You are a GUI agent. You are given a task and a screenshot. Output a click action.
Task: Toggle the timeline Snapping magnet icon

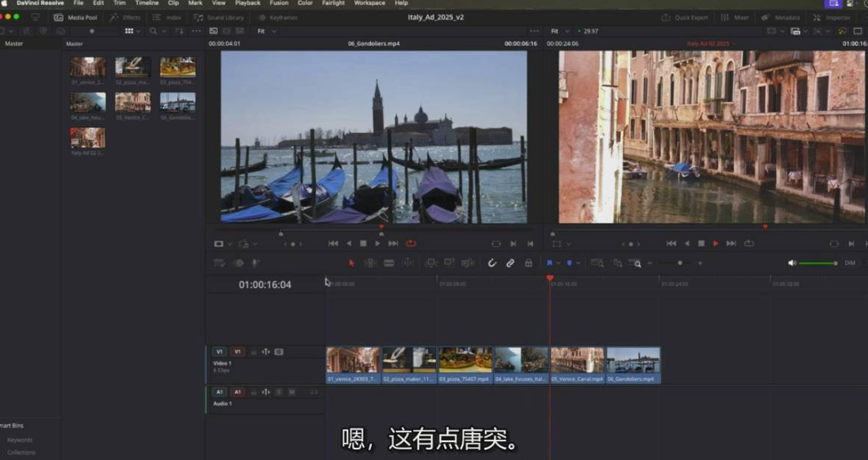point(492,263)
